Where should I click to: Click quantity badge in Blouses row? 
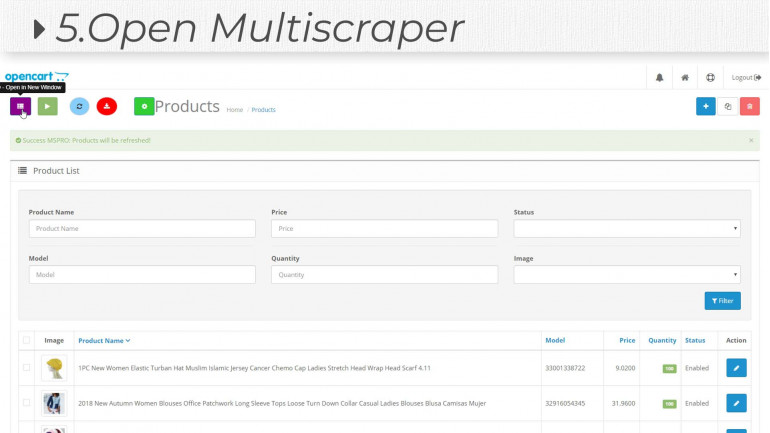tap(669, 404)
